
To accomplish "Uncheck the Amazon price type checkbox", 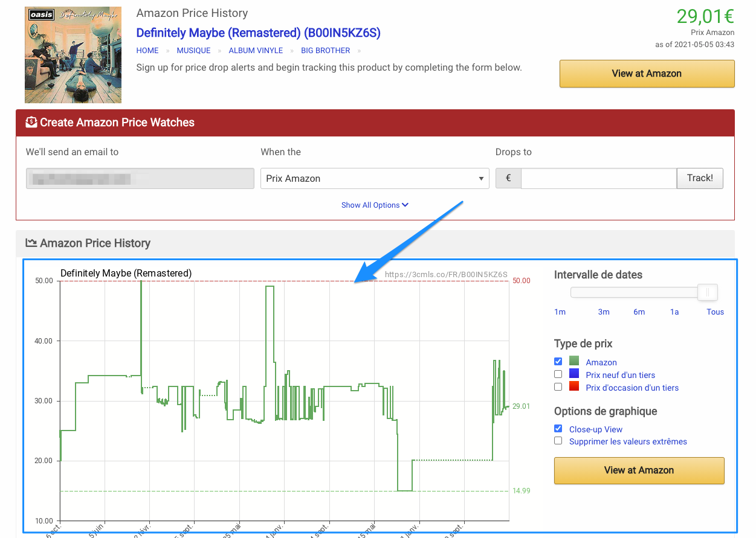I will (558, 362).
